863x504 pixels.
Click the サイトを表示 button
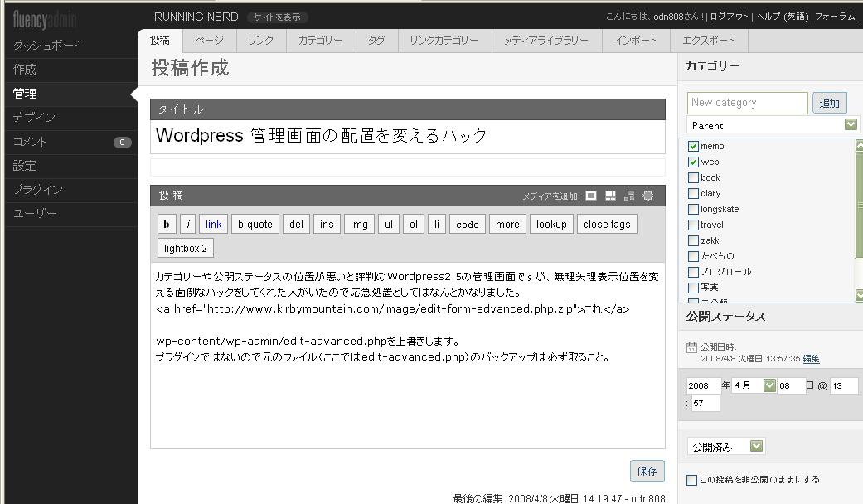tap(278, 17)
